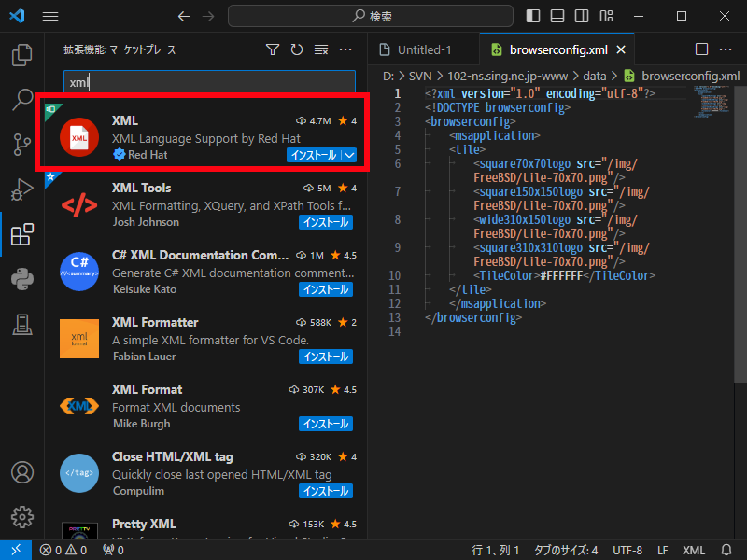Split the editor with layout icon
The height and width of the screenshot is (560, 747).
click(x=701, y=49)
